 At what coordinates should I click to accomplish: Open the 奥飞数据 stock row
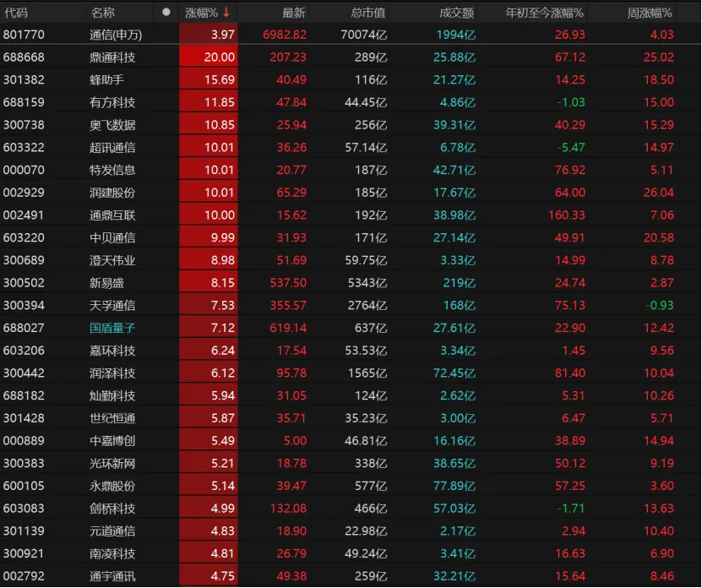(114, 125)
